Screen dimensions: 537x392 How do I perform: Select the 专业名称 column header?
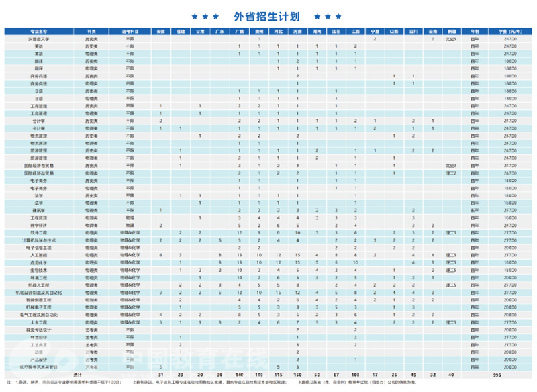[x=39, y=32]
